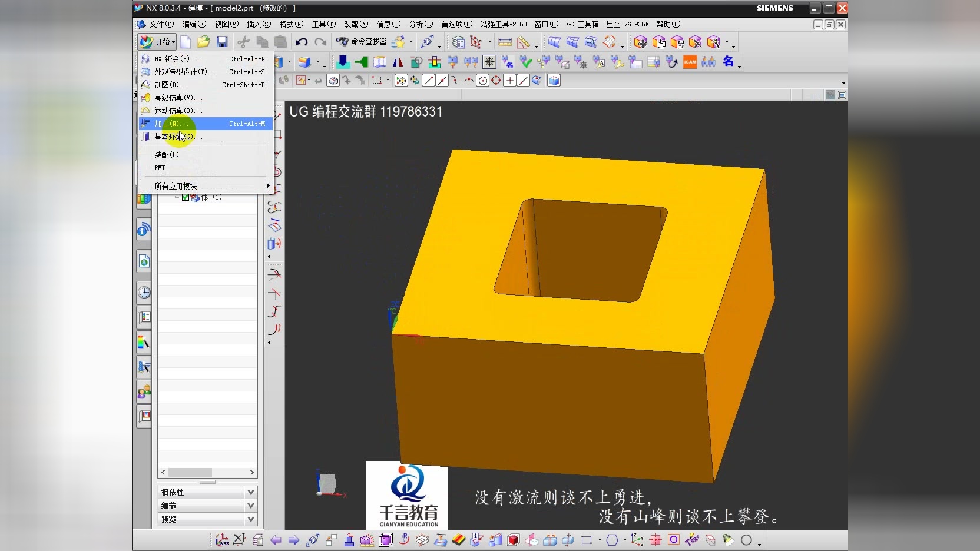
Task: Move the navigator horizontal scrollbar thumb
Action: pos(190,472)
